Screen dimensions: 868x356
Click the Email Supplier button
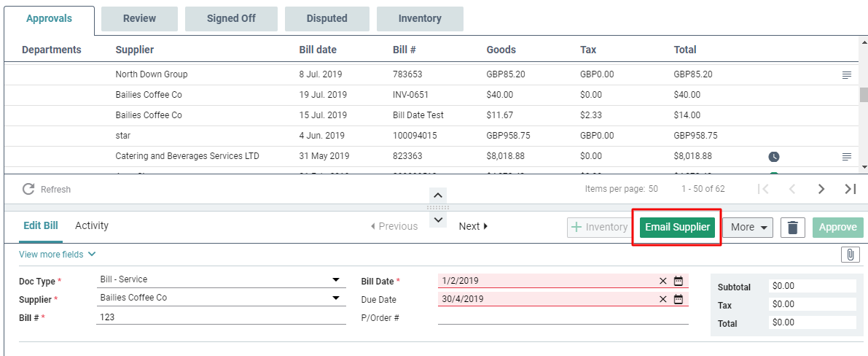point(677,227)
